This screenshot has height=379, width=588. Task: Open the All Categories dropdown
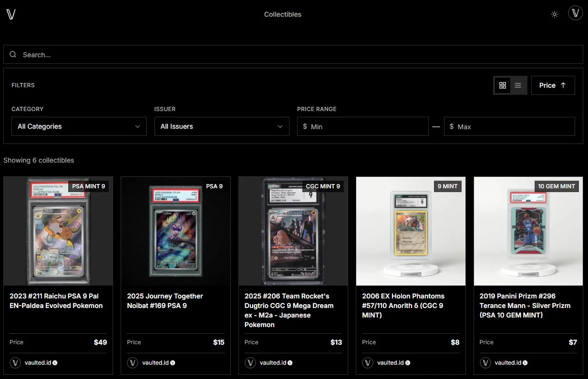tap(79, 126)
